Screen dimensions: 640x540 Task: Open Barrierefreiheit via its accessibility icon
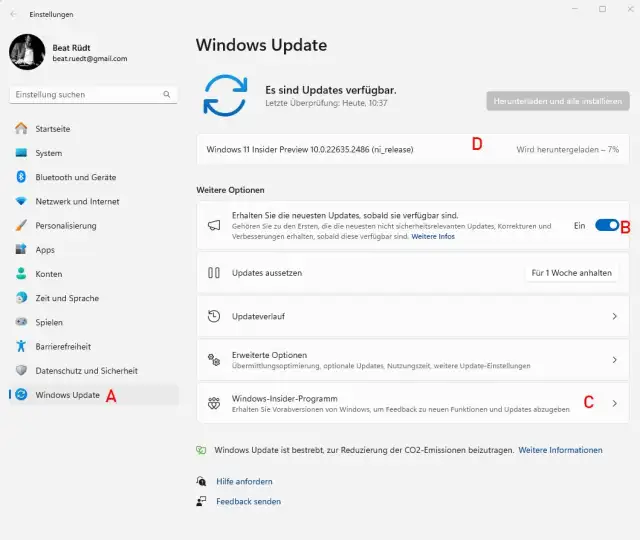coord(21,346)
